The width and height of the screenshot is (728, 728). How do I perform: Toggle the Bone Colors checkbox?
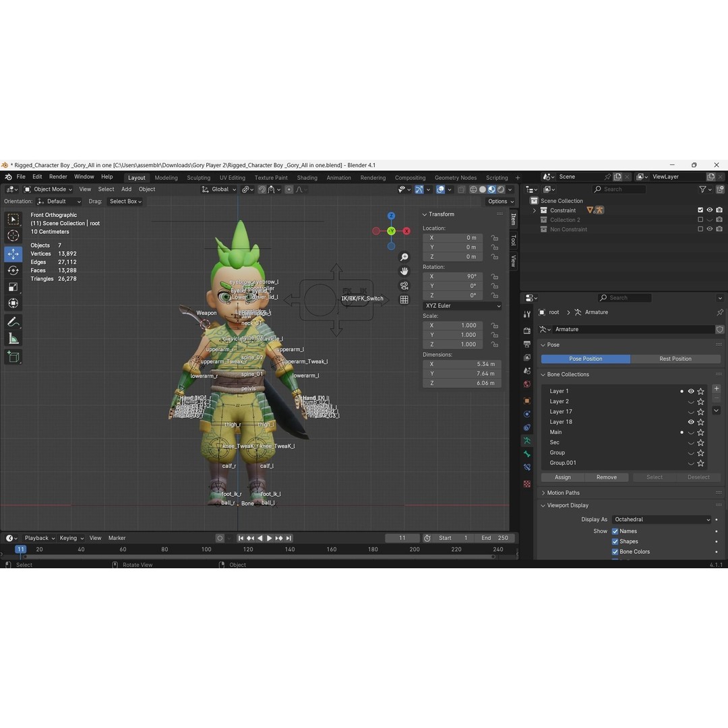pyautogui.click(x=615, y=552)
